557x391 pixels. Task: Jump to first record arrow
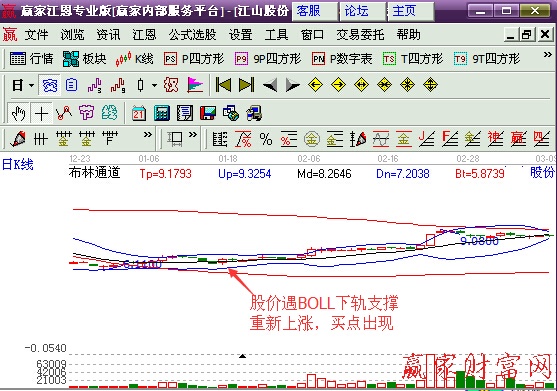[x=223, y=85]
